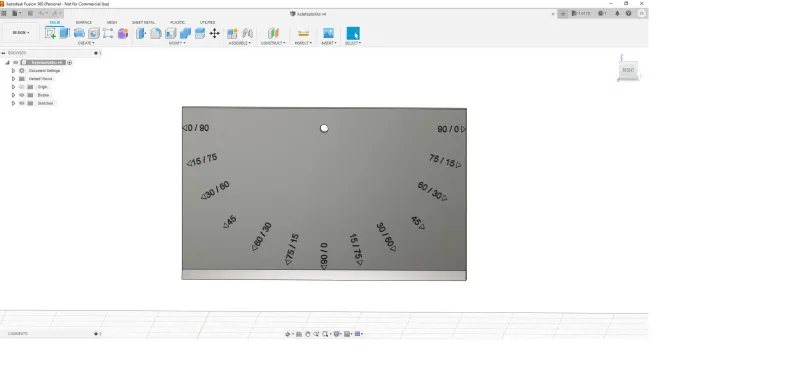Click the ViewCube Right face
The width and height of the screenshot is (800, 389).
[x=628, y=70]
